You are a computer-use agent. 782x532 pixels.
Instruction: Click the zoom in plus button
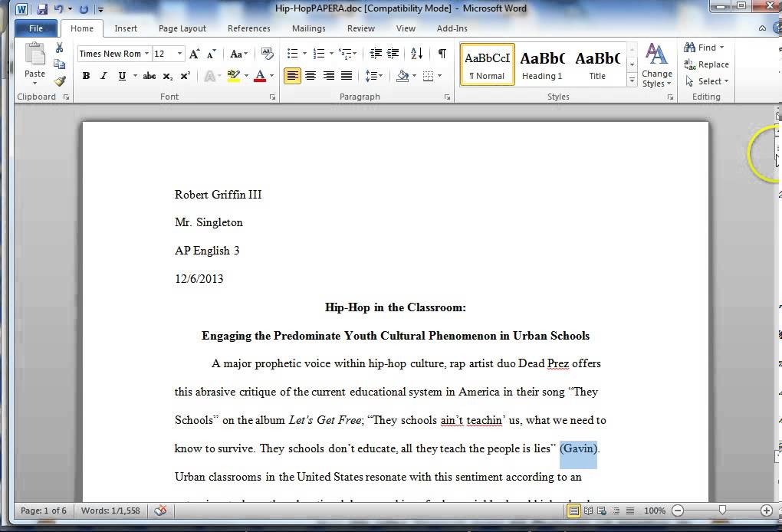(767, 511)
